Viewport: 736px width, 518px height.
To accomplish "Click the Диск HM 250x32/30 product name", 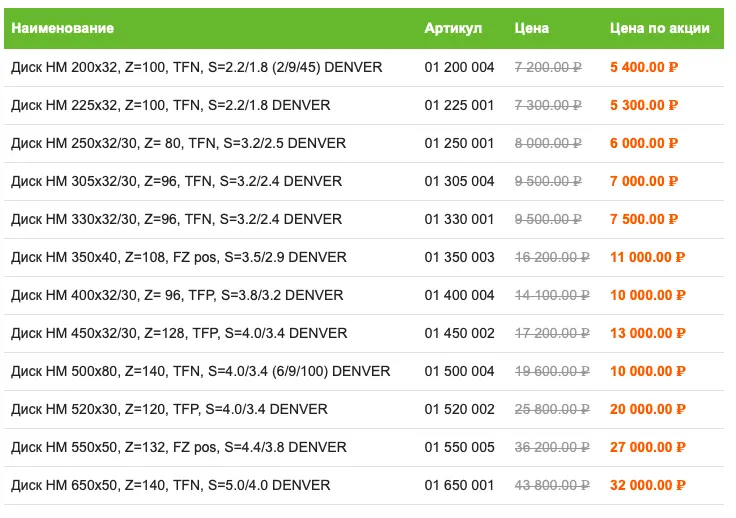I will (x=178, y=143).
